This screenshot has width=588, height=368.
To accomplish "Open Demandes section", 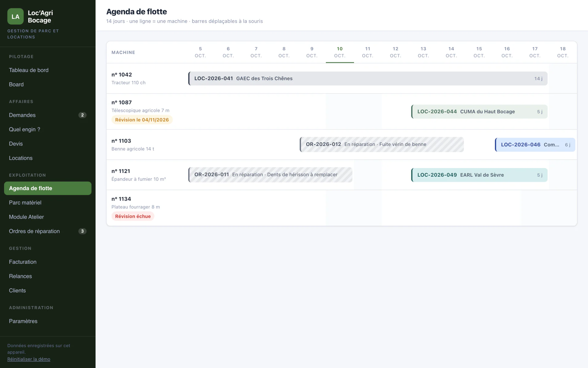I will [x=48, y=115].
